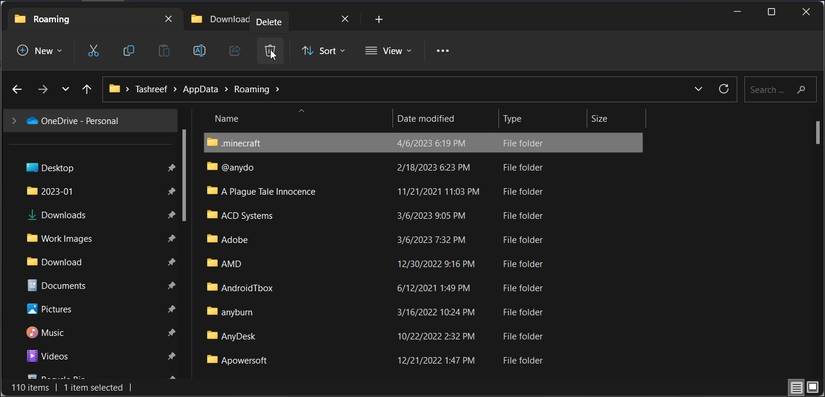
Task: Open the Documents sidebar item
Action: coord(63,286)
